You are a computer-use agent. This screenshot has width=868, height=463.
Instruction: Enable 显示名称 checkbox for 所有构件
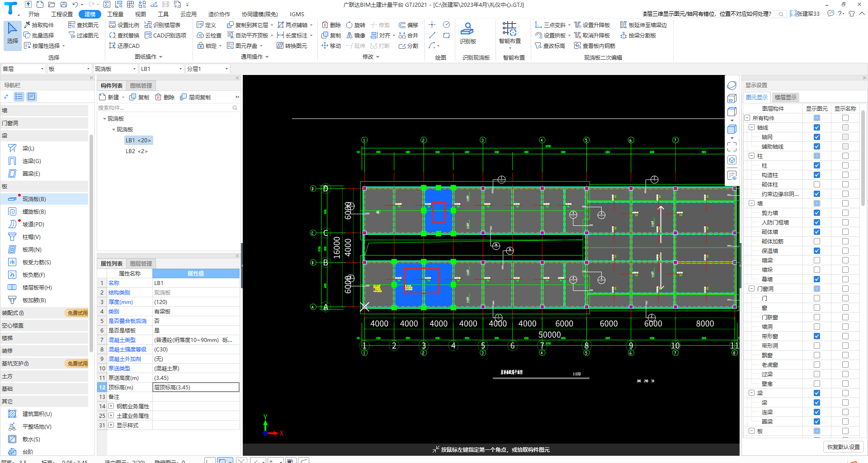click(845, 118)
